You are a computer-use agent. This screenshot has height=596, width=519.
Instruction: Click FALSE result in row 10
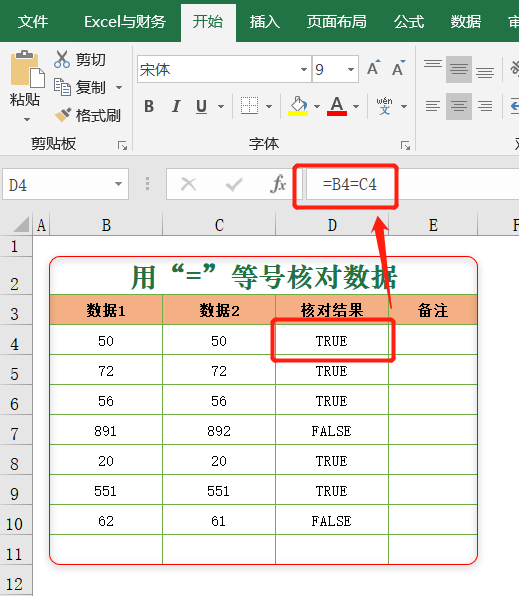coord(332,521)
